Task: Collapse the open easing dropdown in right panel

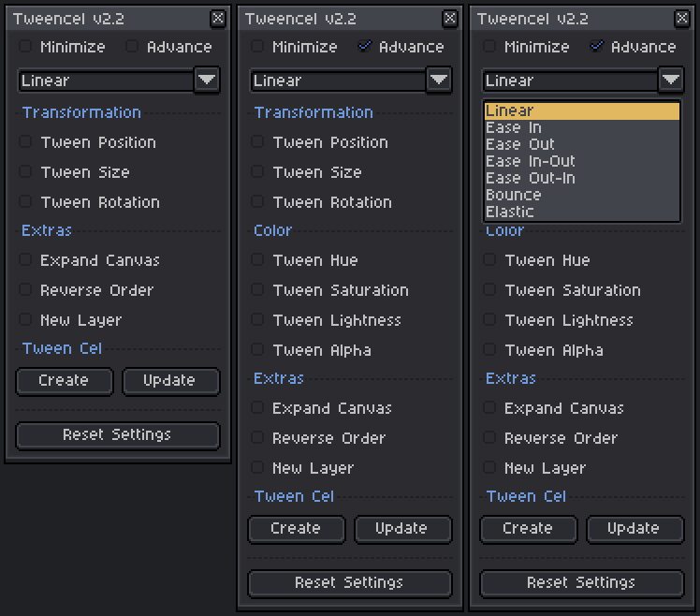Action: [x=671, y=81]
